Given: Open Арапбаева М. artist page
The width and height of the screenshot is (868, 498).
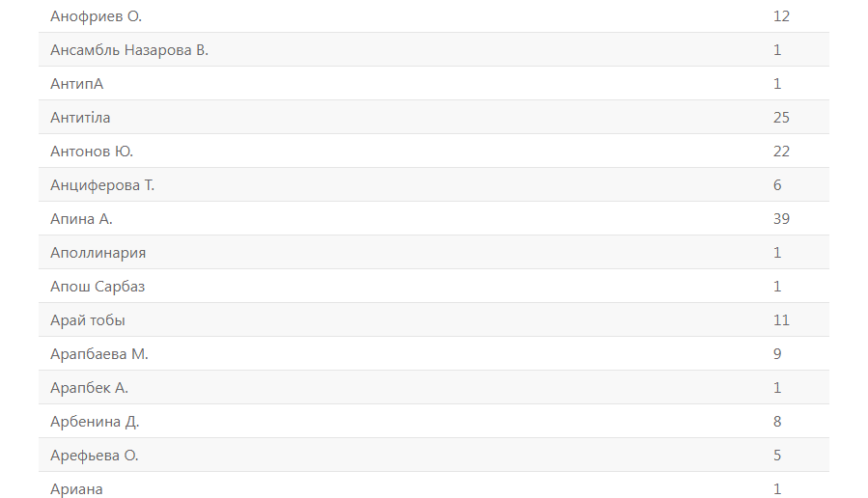Looking at the screenshot, I should (x=99, y=354).
